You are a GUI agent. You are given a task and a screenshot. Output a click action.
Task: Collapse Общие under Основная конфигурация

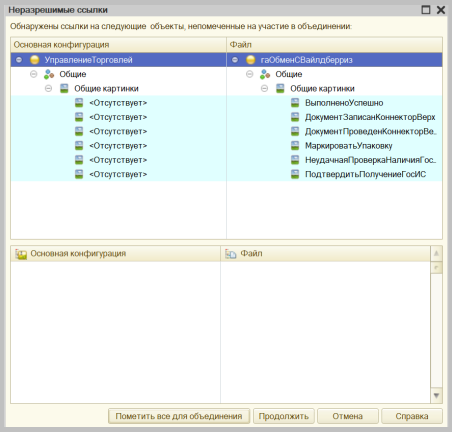click(34, 74)
